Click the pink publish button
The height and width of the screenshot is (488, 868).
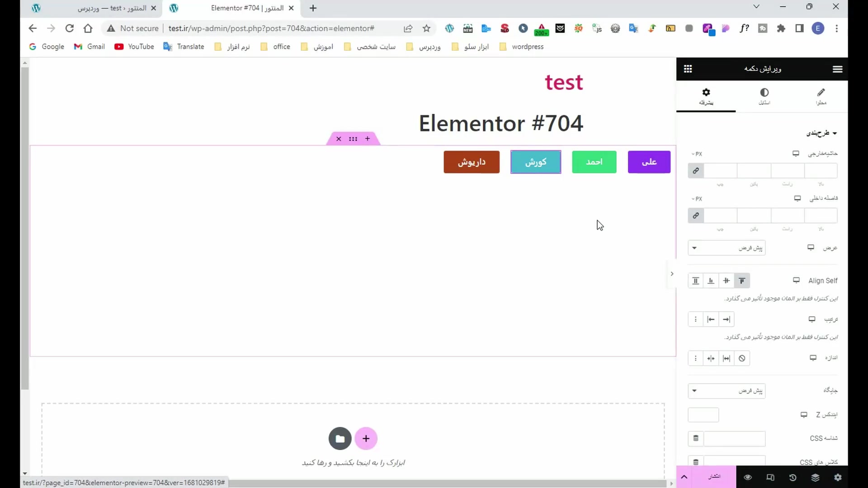pyautogui.click(x=714, y=477)
